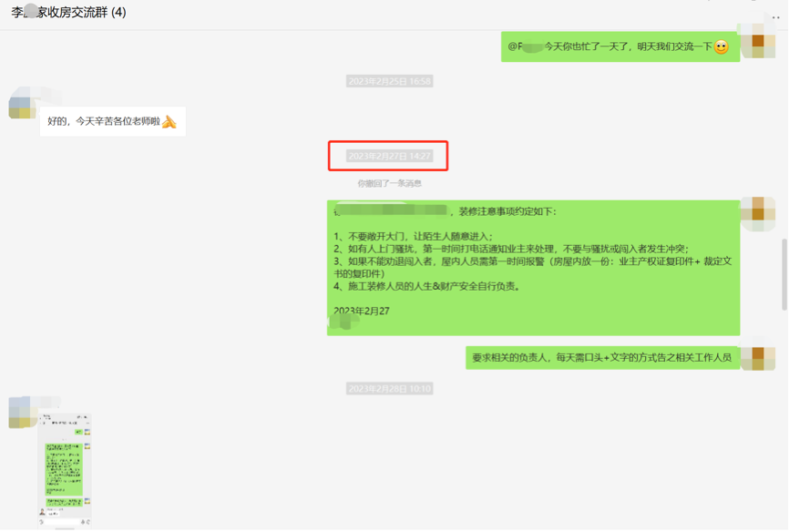
Task: Click the emoji after 辛苦各位老师啦
Action: click(x=169, y=121)
